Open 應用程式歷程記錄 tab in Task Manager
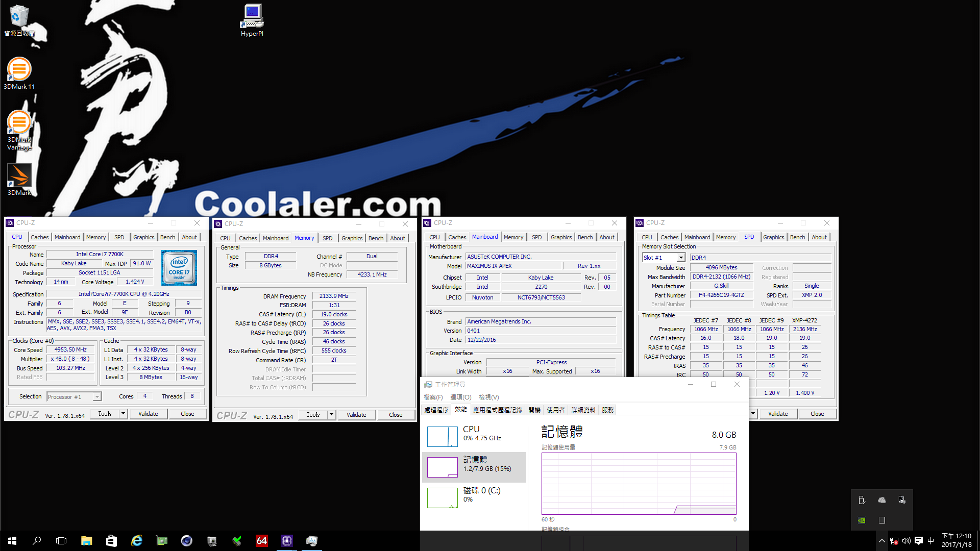Viewport: 980px width, 551px height. 497,410
